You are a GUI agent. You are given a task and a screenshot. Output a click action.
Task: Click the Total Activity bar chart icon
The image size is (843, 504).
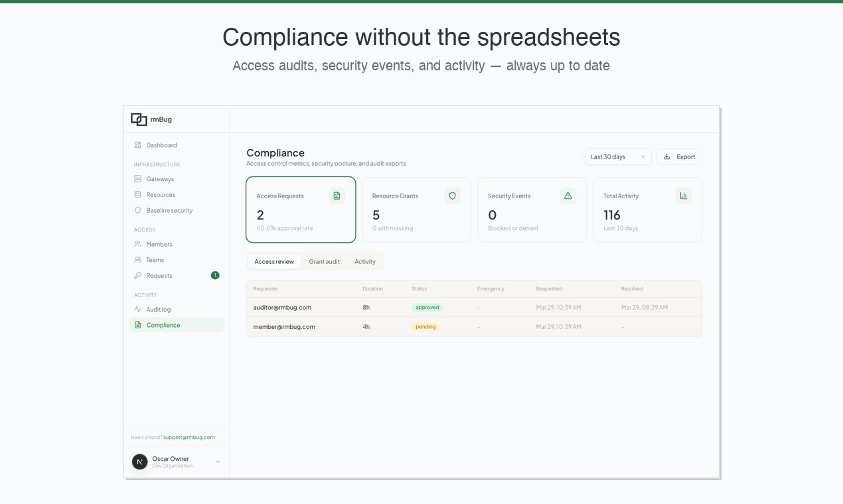(x=683, y=196)
